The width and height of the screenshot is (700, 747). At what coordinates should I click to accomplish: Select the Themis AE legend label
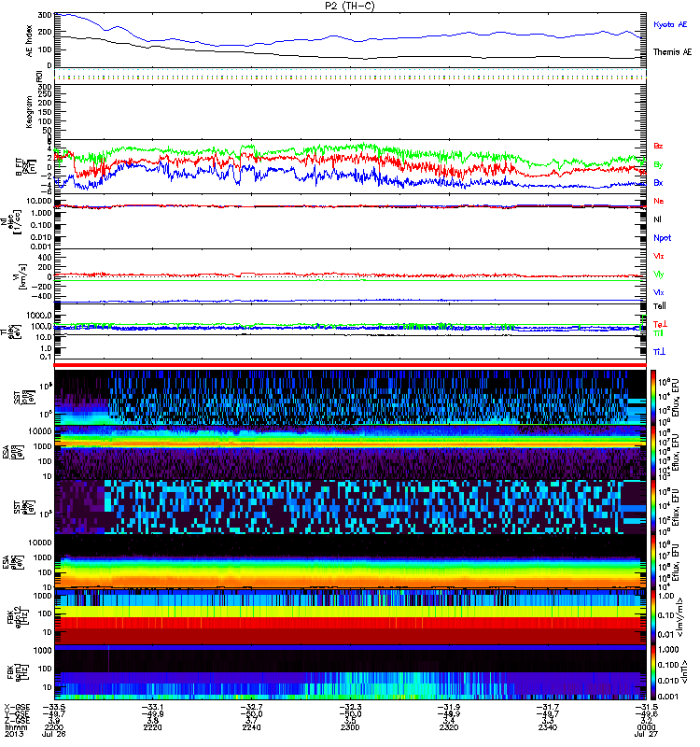673,53
